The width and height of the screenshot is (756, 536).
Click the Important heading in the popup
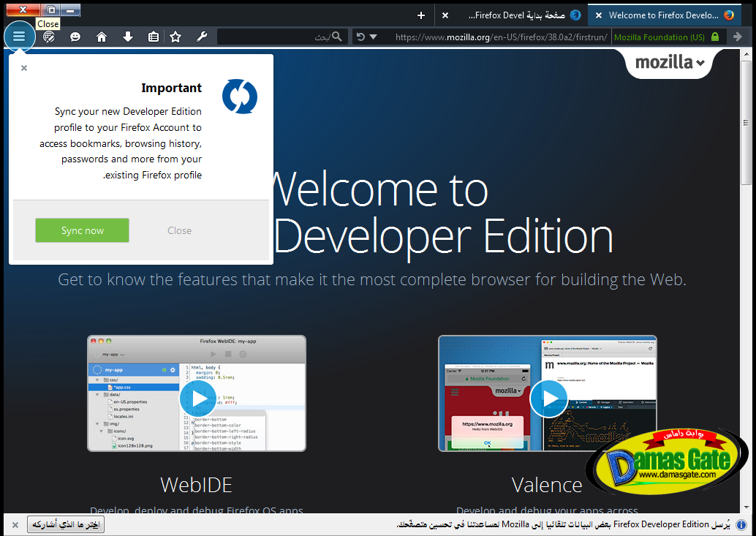coord(171,88)
